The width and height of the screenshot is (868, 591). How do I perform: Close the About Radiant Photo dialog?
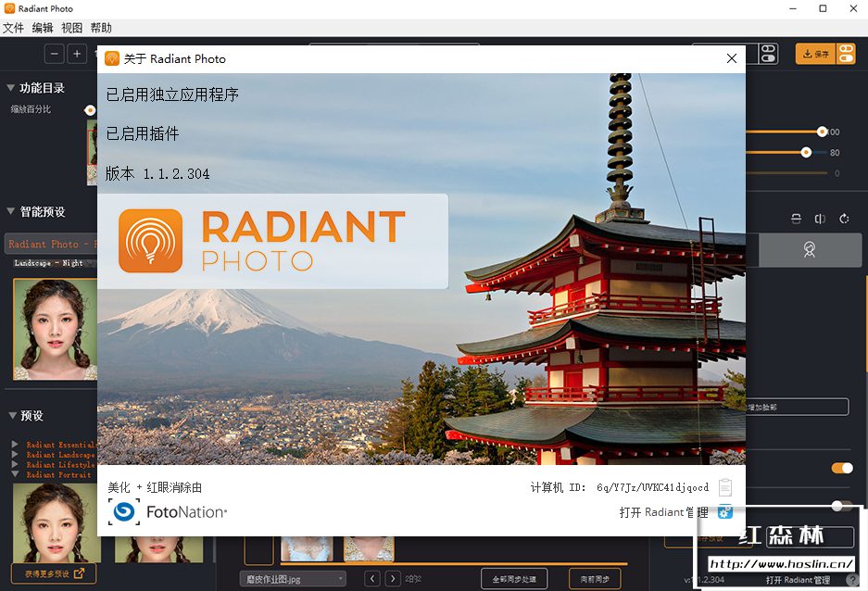click(x=731, y=58)
